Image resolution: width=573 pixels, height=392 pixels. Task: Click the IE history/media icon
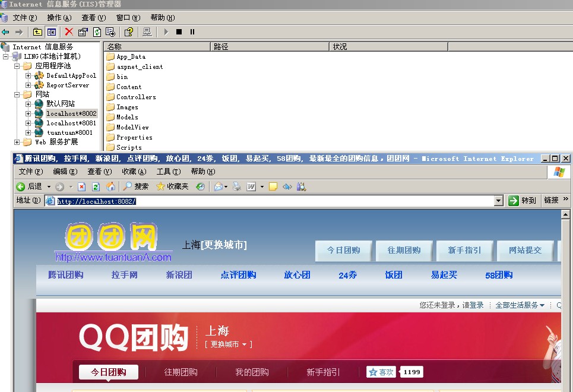coord(200,186)
